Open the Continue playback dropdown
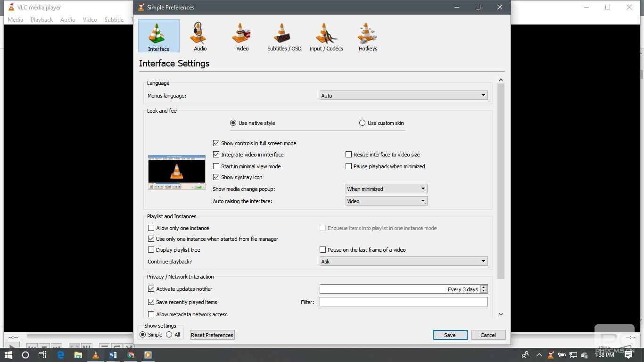The image size is (644, 362). 404,262
